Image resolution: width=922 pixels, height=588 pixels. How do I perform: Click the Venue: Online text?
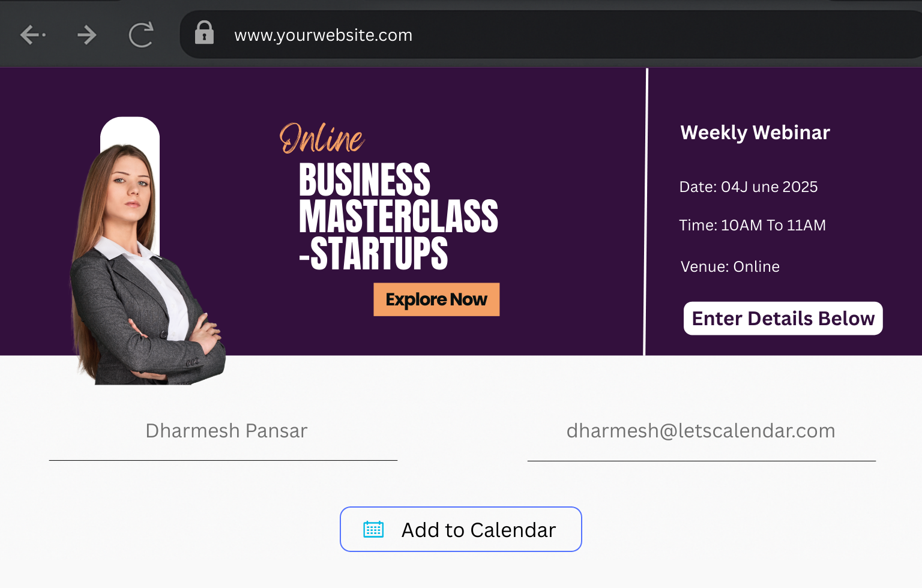730,267
